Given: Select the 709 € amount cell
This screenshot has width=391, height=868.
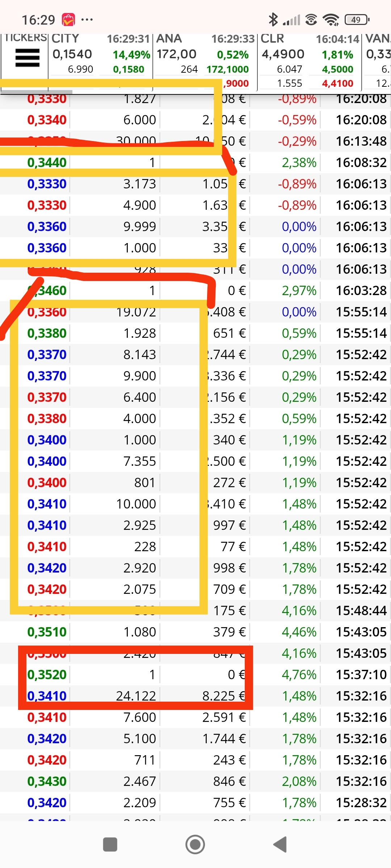Looking at the screenshot, I should click(230, 590).
